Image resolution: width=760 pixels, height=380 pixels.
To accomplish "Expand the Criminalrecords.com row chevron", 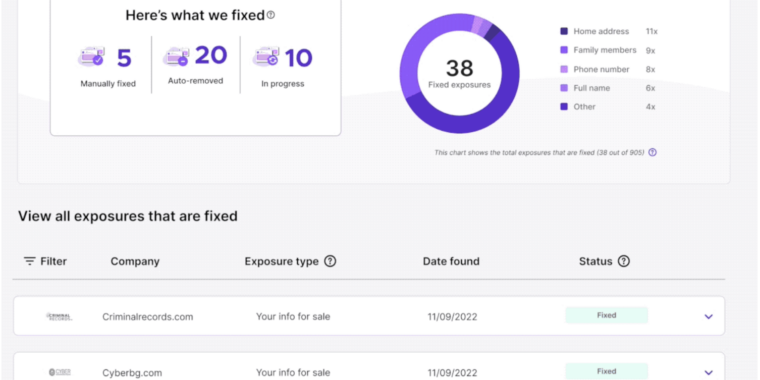I will (709, 317).
